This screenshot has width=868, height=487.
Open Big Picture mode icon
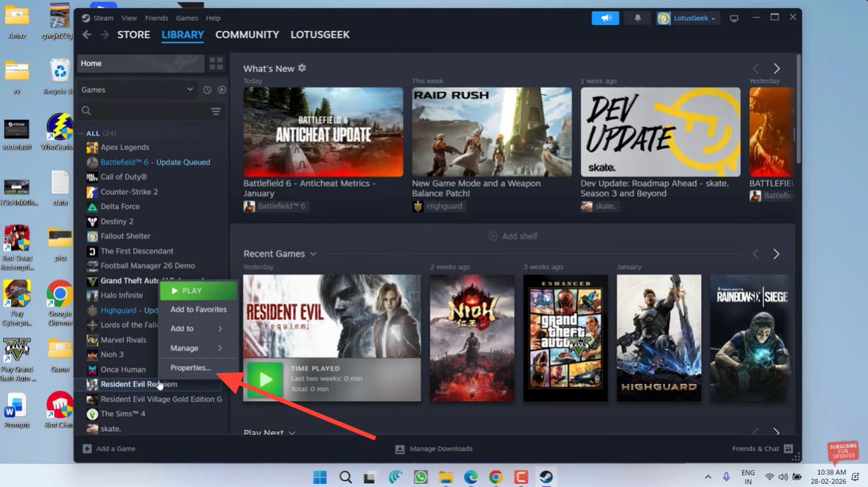point(734,18)
